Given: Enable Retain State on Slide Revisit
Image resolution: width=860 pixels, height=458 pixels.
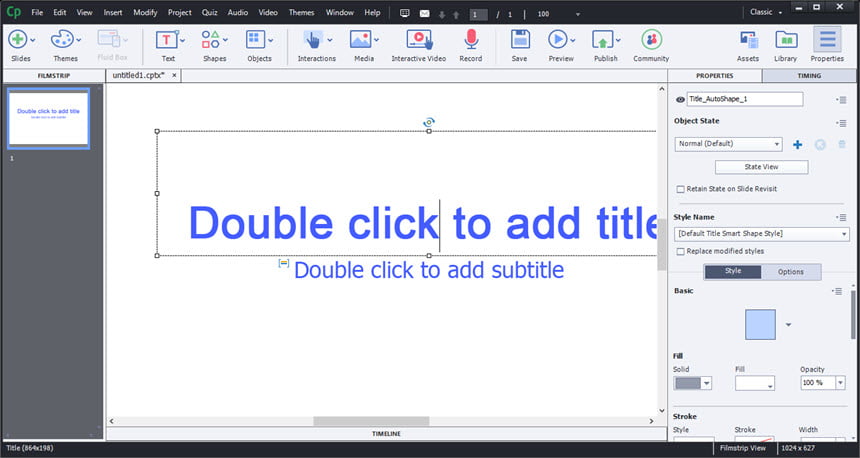Looking at the screenshot, I should (681, 189).
